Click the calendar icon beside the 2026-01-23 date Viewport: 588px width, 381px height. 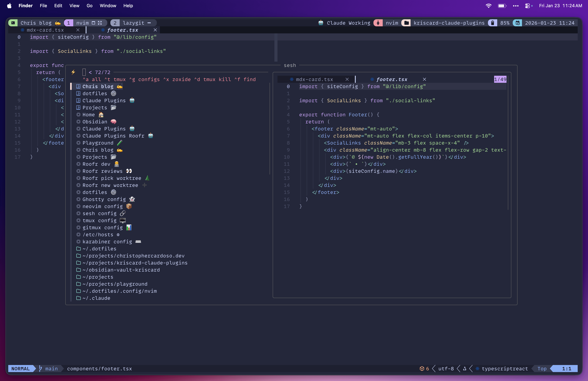[518, 23]
